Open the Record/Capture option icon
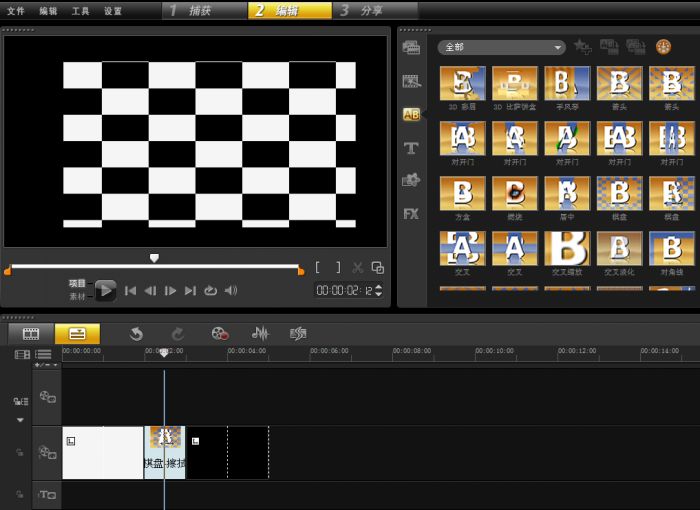 click(220, 334)
